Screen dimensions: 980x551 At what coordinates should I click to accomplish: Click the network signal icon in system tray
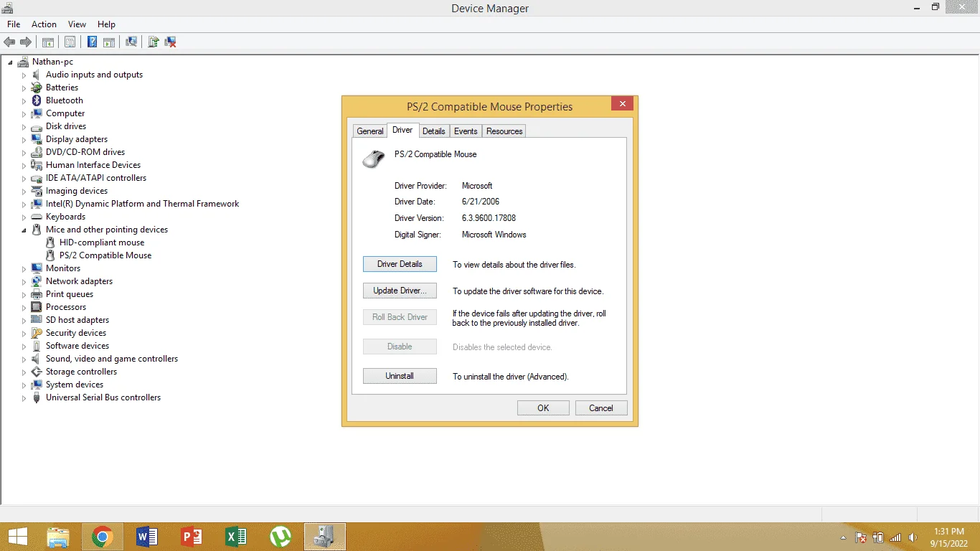(895, 537)
